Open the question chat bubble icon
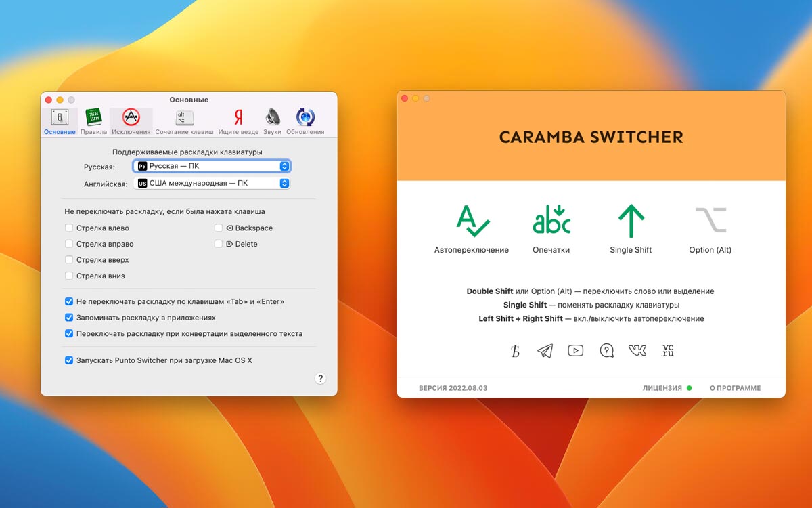This screenshot has width=812, height=508. 607,351
